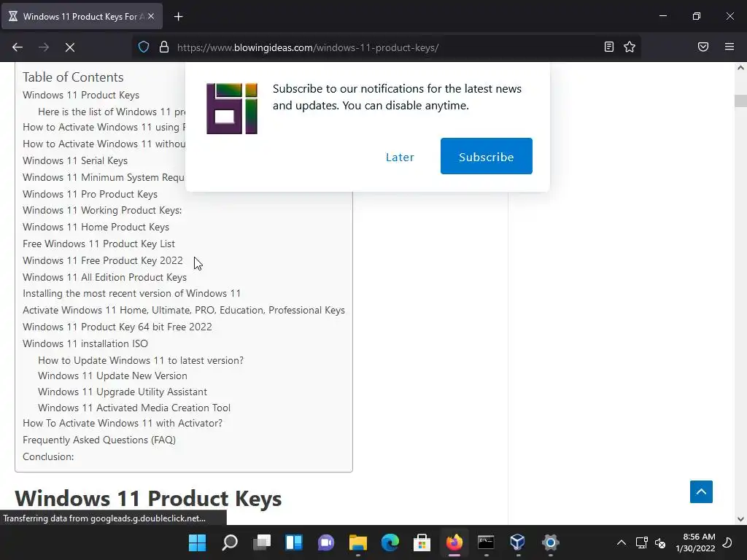The height and width of the screenshot is (560, 747).
Task: Open a new tab
Action: 178,17
